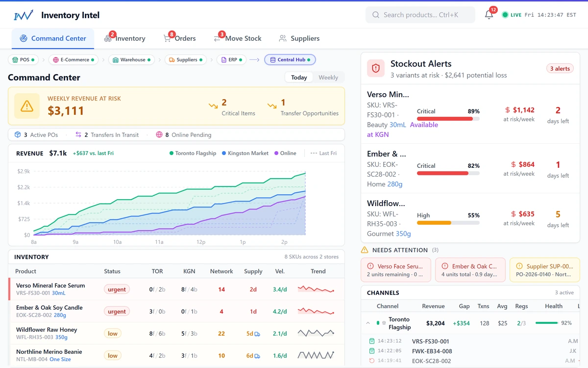
Task: Click the 3 alerts badge
Action: [x=560, y=69]
